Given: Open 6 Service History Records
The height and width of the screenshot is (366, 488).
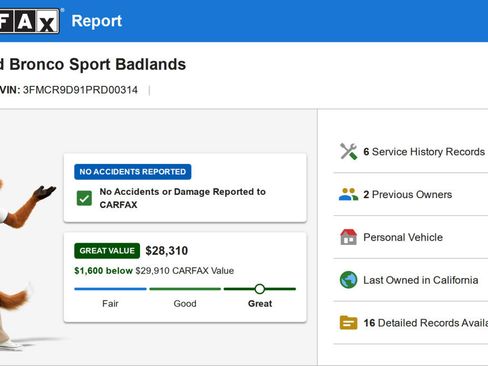Looking at the screenshot, I should point(424,152).
